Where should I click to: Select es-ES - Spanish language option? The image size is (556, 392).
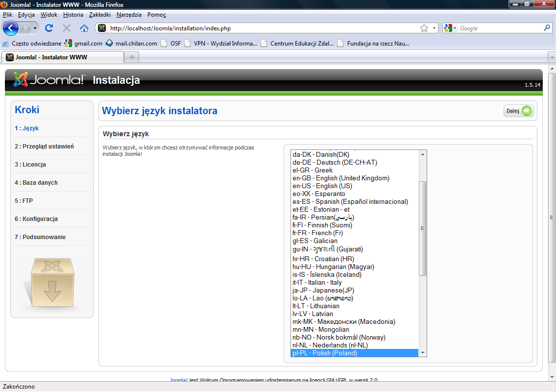(355, 201)
